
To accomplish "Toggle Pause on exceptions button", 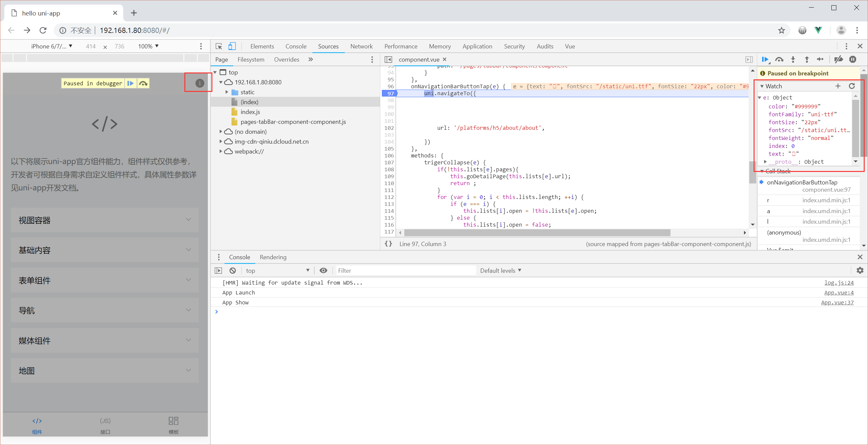I will [852, 60].
